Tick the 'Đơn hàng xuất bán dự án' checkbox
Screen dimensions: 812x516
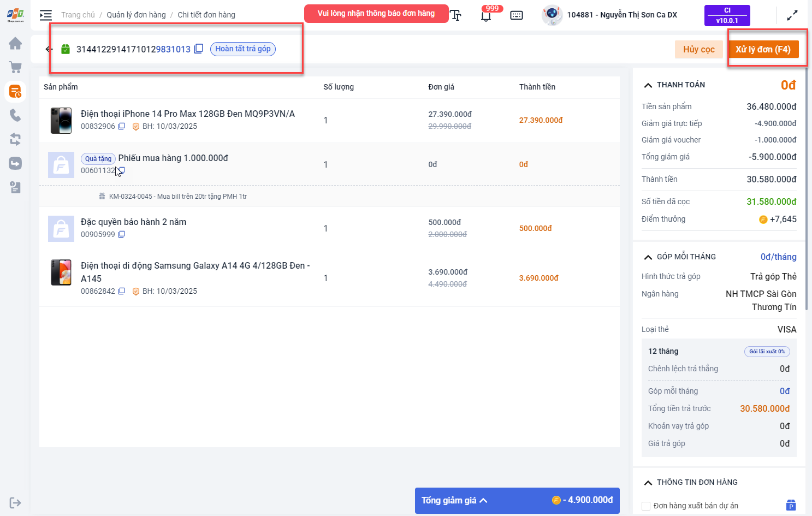pyautogui.click(x=646, y=506)
